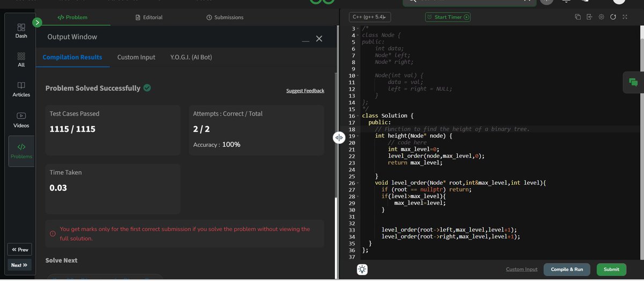
Task: Open the C++ (g++ 5.4) language dropdown
Action: [370, 17]
